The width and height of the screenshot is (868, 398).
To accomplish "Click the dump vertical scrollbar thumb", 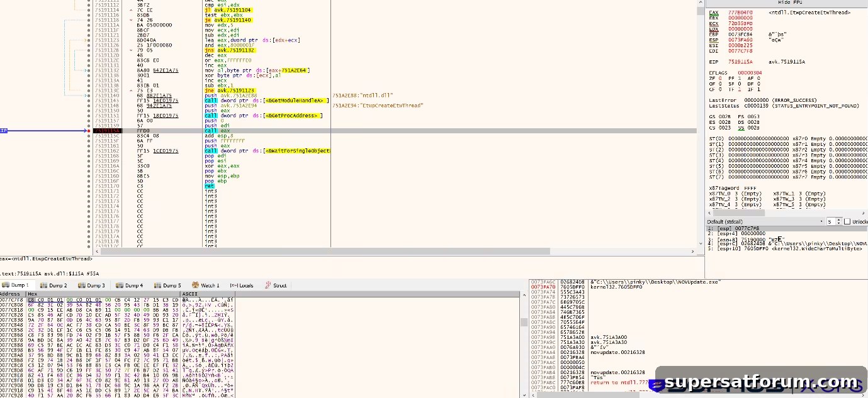I will [524, 322].
